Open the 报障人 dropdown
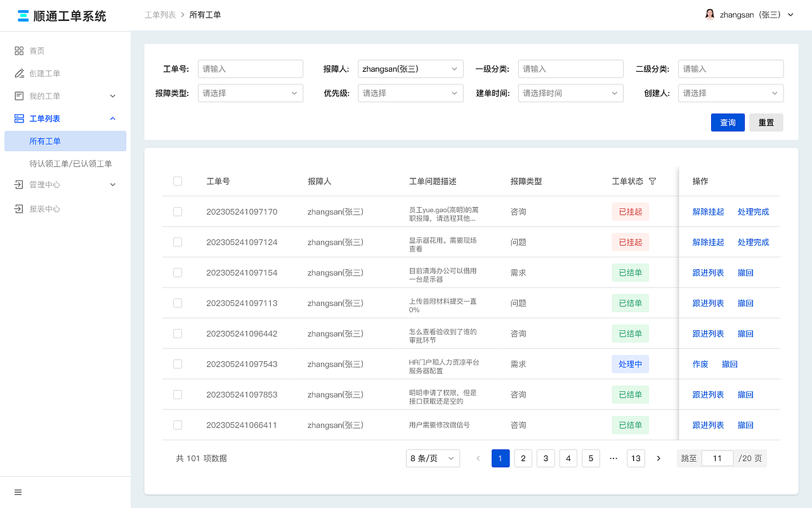The width and height of the screenshot is (812, 508). 410,69
